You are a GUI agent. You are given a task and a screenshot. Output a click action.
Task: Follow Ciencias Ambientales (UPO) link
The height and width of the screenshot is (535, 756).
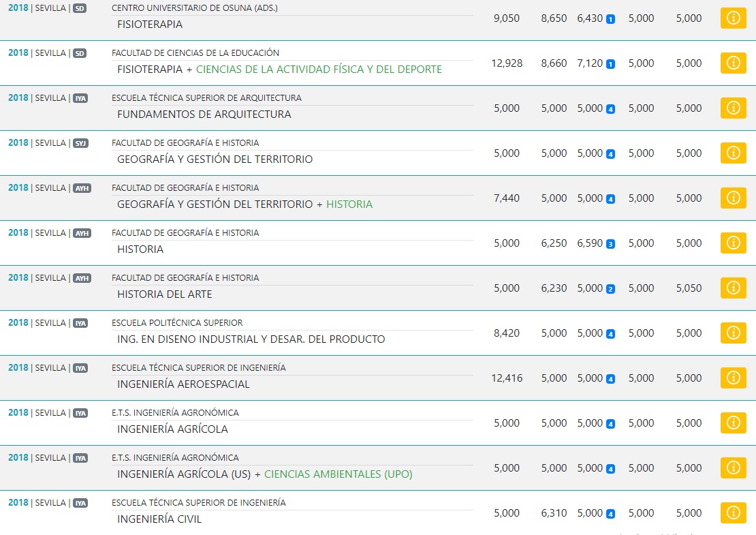coord(338,474)
